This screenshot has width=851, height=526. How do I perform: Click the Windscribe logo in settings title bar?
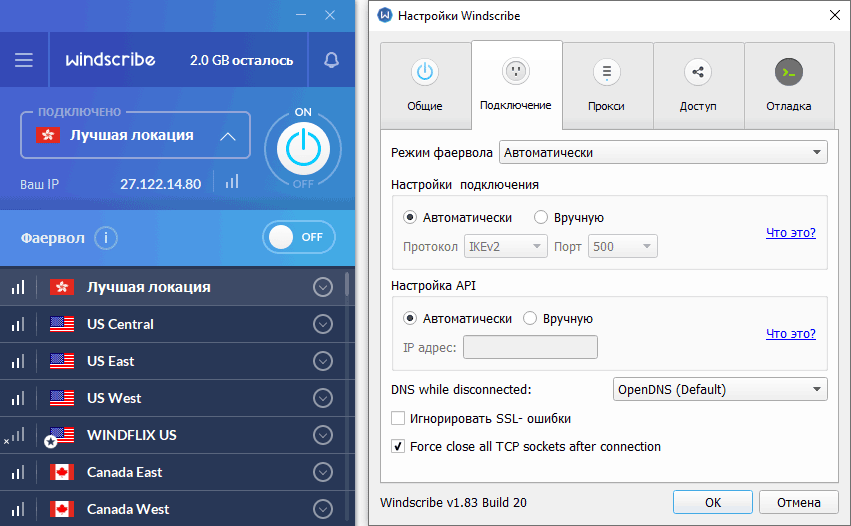pos(385,15)
